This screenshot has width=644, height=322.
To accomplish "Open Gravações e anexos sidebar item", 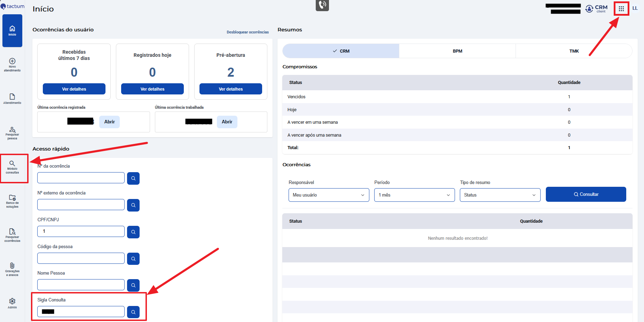I will tap(12, 270).
